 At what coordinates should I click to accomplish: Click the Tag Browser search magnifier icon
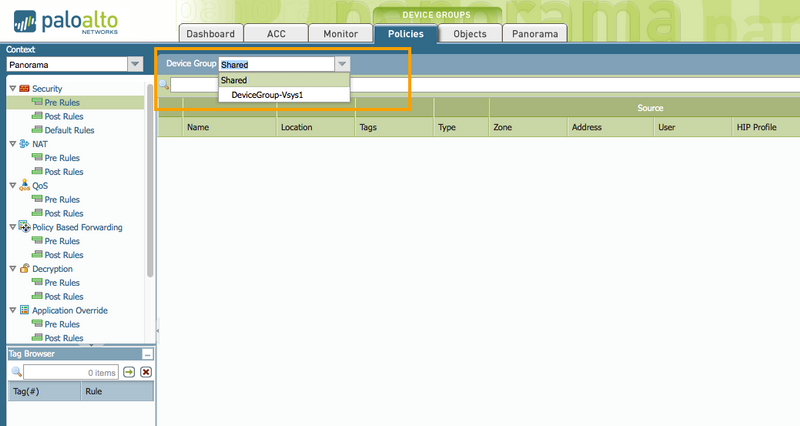pos(16,372)
